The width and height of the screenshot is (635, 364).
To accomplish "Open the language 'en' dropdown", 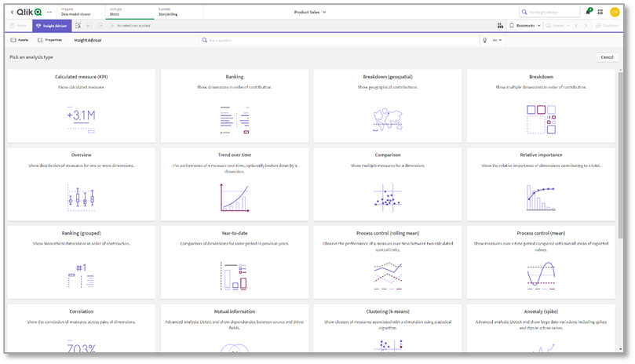I will (498, 40).
